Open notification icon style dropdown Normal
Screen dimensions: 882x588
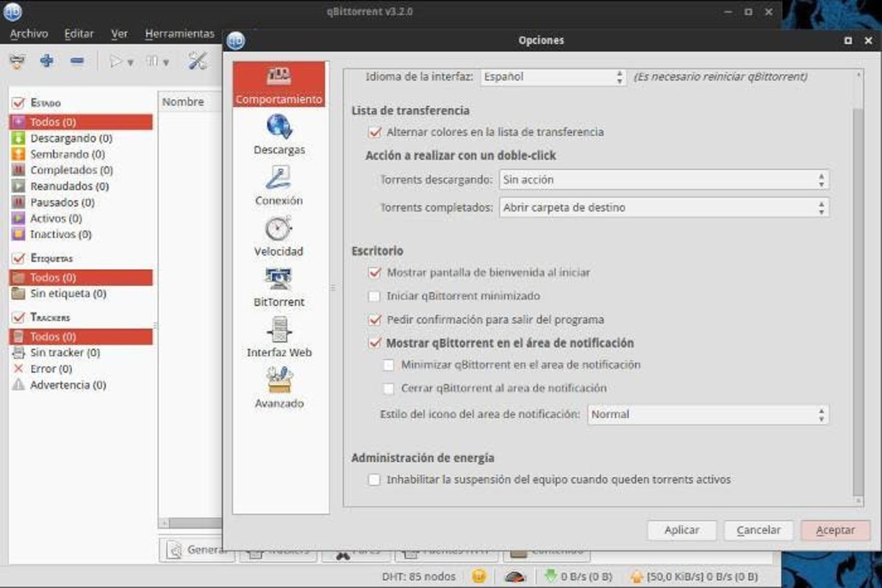[708, 415]
